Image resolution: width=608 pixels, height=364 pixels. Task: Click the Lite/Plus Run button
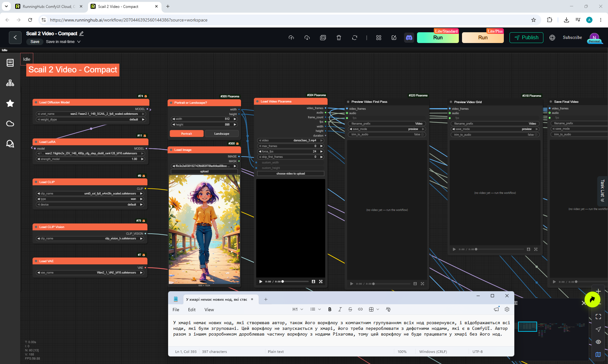483,38
